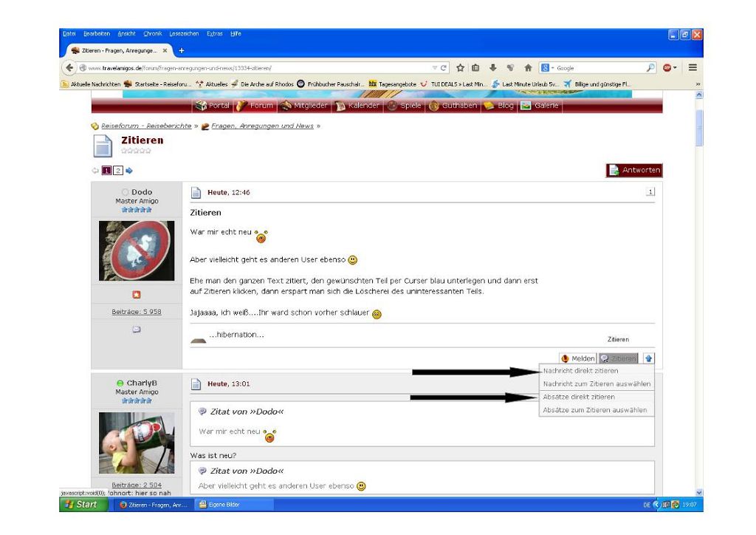Open the Zitieren quote dropdown button
This screenshot has width=756, height=535.
coord(619,358)
